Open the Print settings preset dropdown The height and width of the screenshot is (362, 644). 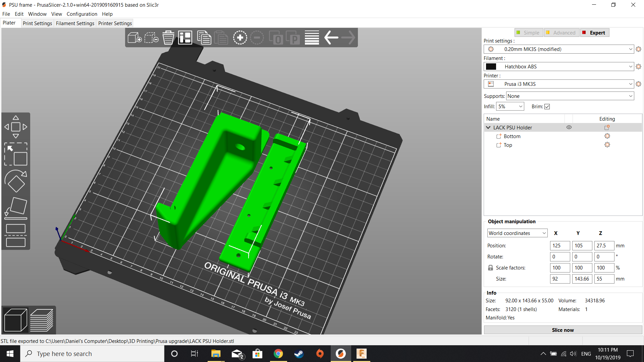click(x=559, y=49)
